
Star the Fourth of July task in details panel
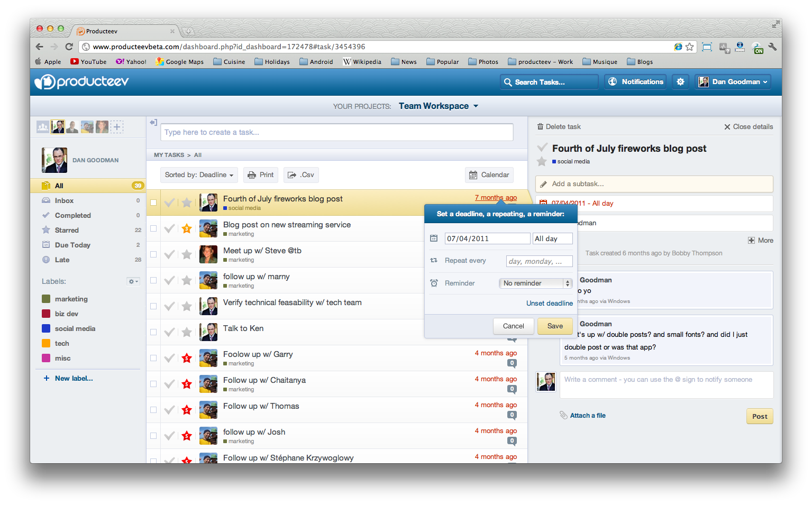coord(542,162)
